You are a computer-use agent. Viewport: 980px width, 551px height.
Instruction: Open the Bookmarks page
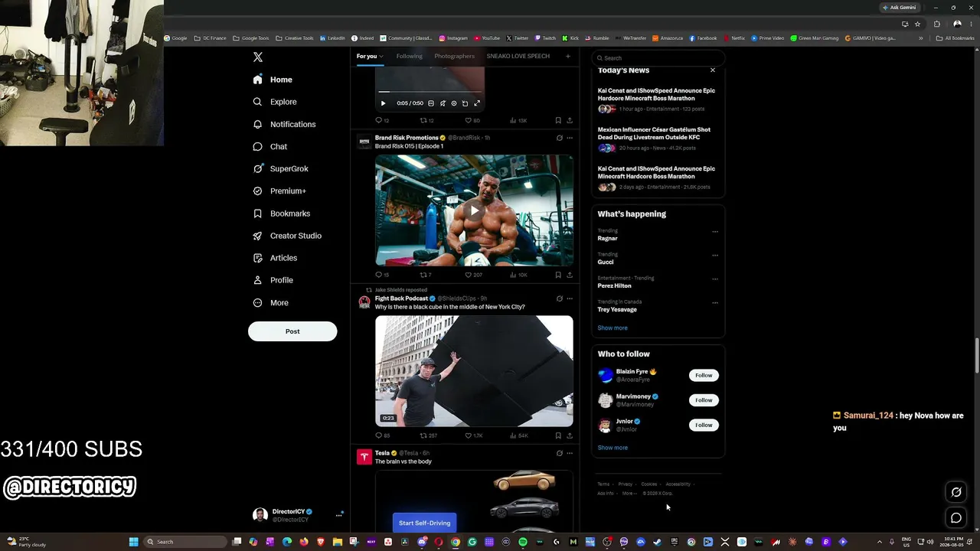[x=281, y=214]
